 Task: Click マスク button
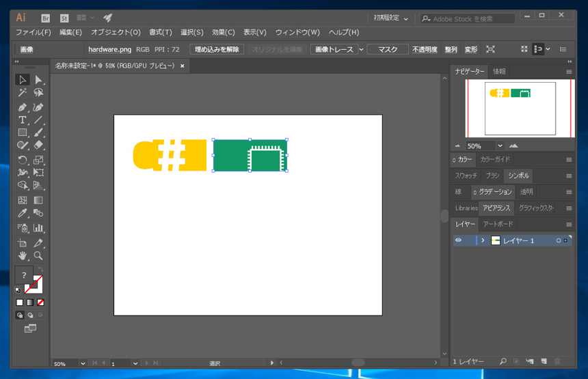[x=388, y=49]
